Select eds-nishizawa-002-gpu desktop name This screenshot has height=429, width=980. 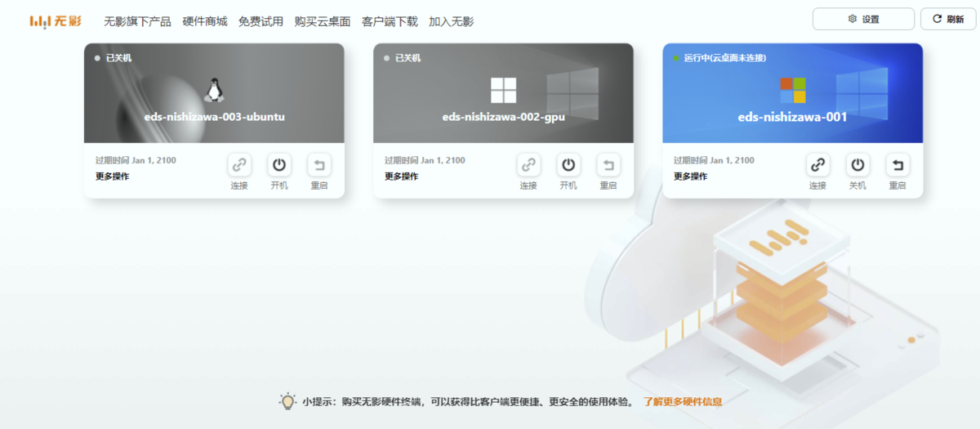(504, 117)
